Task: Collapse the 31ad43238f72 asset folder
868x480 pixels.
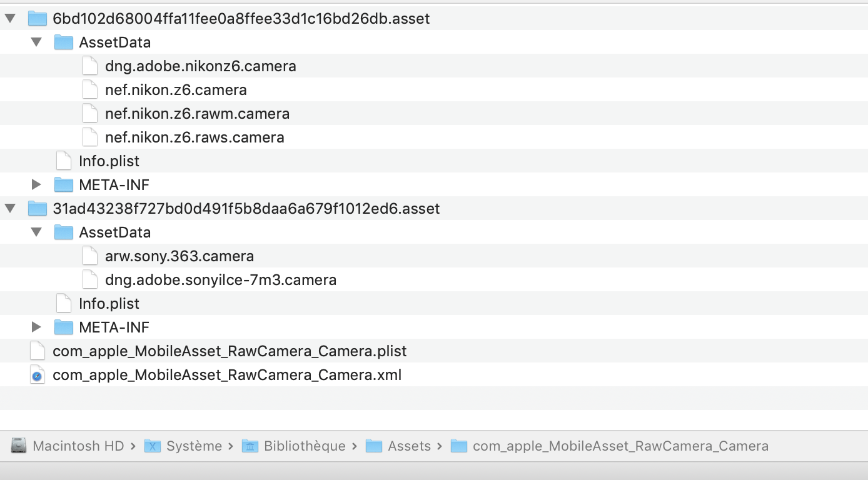Action: point(10,209)
